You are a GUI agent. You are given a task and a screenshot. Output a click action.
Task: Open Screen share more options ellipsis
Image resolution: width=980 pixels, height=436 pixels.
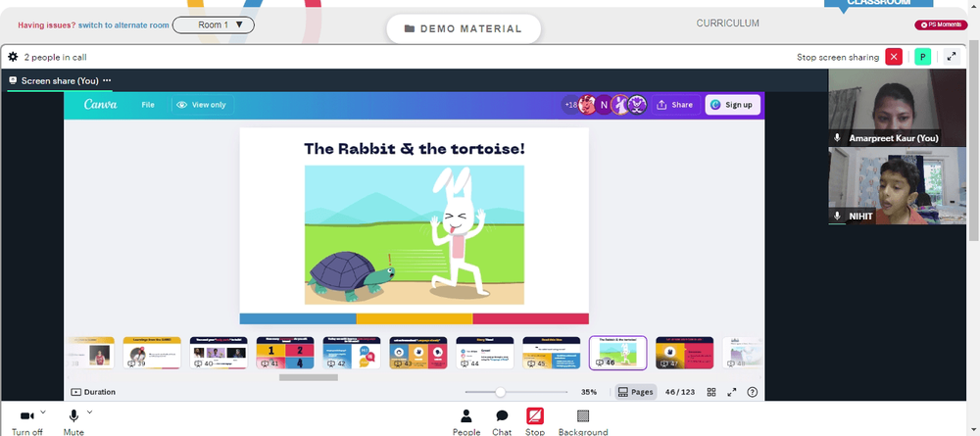107,80
